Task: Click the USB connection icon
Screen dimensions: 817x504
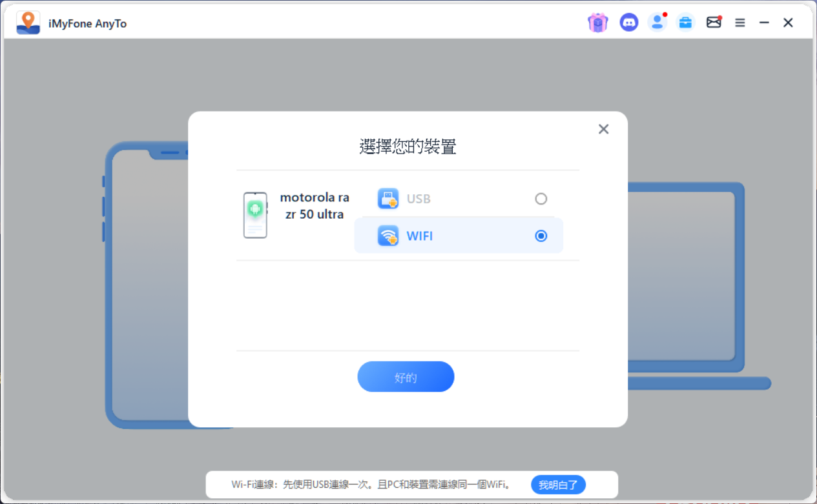Action: point(388,199)
